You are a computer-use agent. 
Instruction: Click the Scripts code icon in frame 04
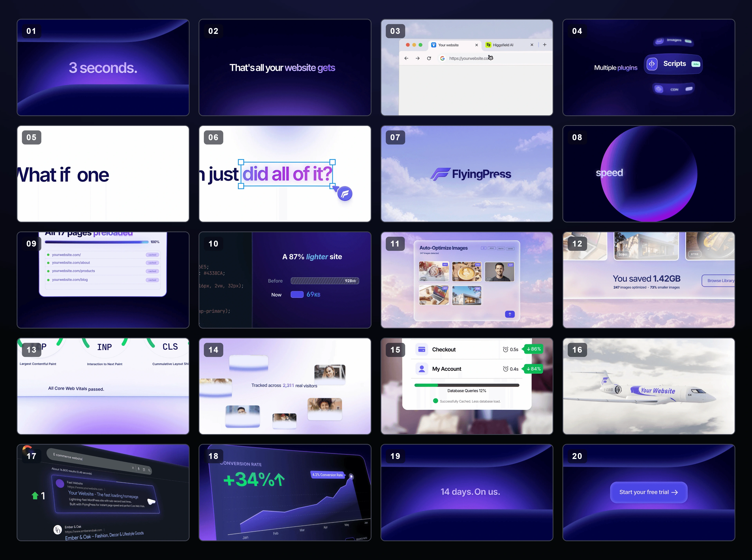(652, 64)
